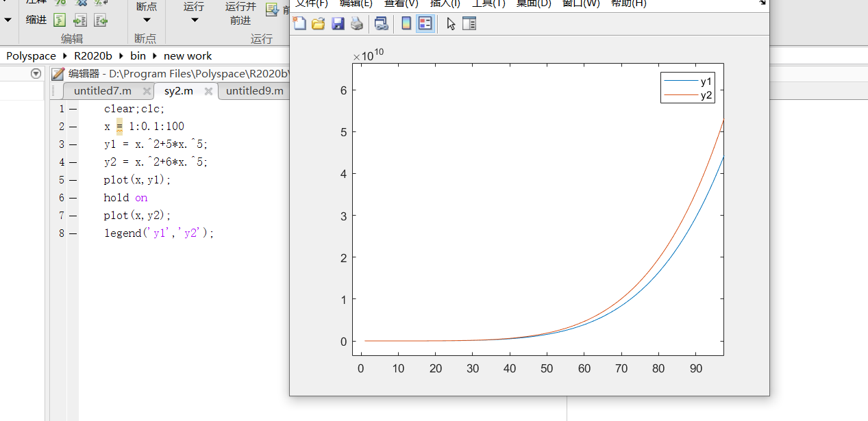Open the 插入(I) menu in the figure window
The height and width of the screenshot is (421, 868).
[x=445, y=3]
